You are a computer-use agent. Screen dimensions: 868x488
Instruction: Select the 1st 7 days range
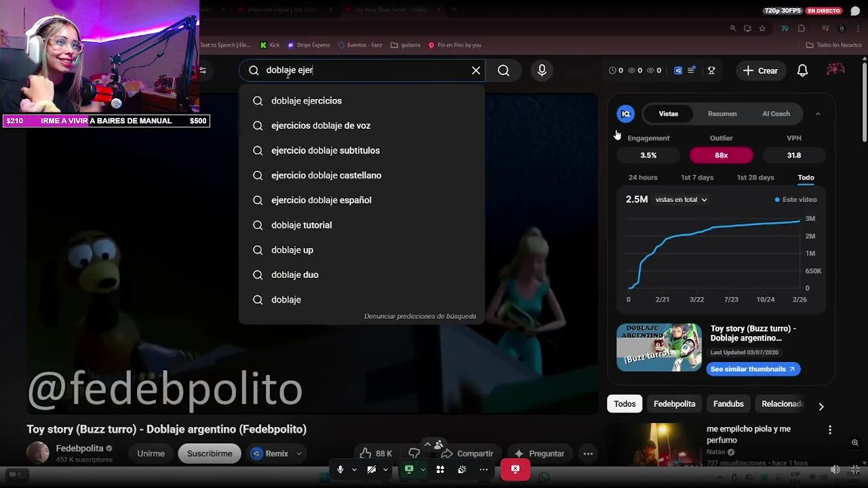pos(697,178)
